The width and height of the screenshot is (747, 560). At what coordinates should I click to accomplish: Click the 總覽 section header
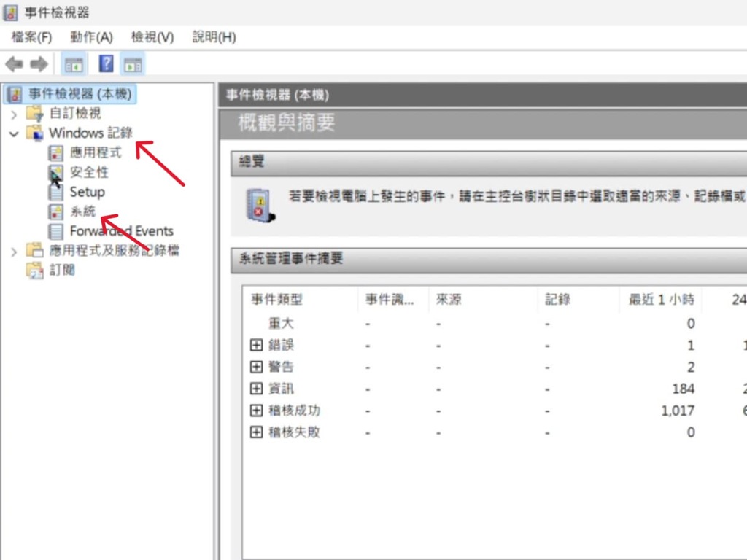click(489, 163)
